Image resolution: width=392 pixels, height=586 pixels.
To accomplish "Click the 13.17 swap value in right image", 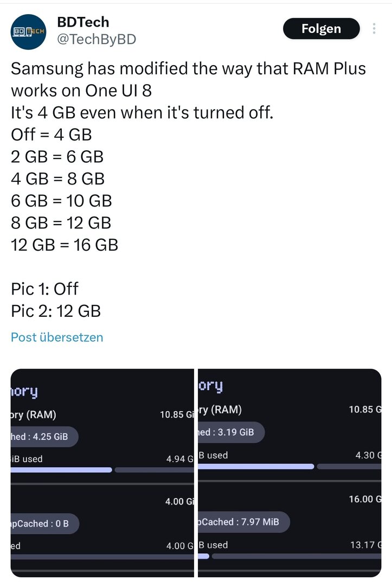I will pyautogui.click(x=365, y=545).
